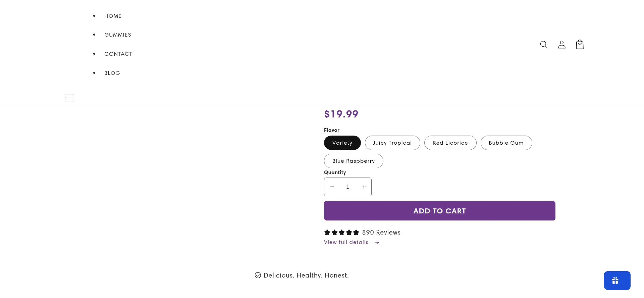
Task: Select Blue Raspberry flavor
Action: (354, 161)
